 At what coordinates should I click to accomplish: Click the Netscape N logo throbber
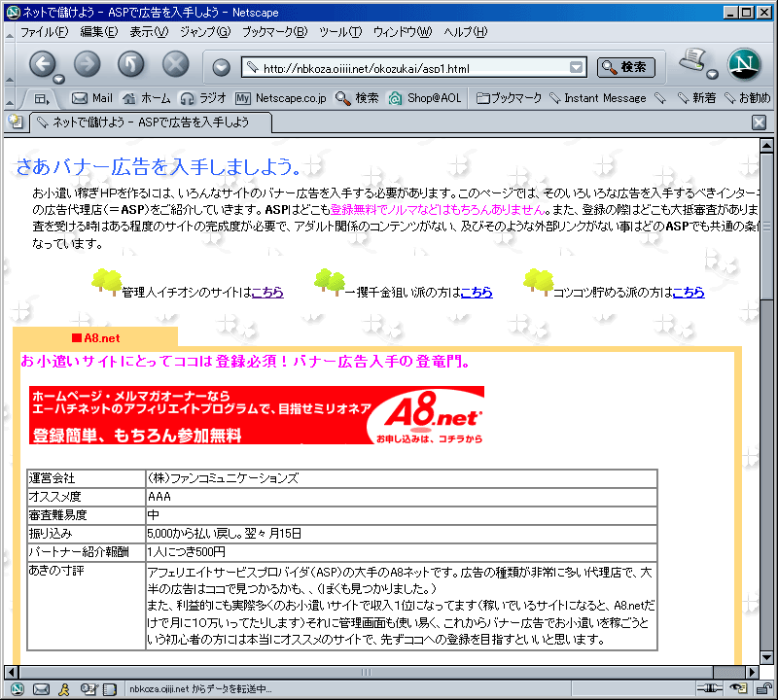coord(744,64)
